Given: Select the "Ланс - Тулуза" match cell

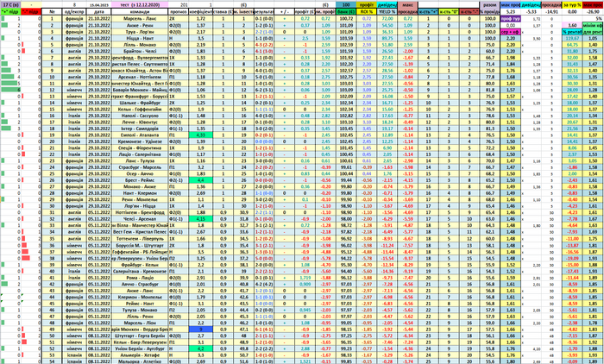Looking at the screenshot, I should 140,161.
